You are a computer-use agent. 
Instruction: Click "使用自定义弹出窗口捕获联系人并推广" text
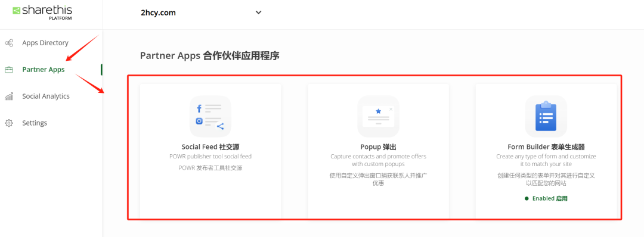pos(378,176)
